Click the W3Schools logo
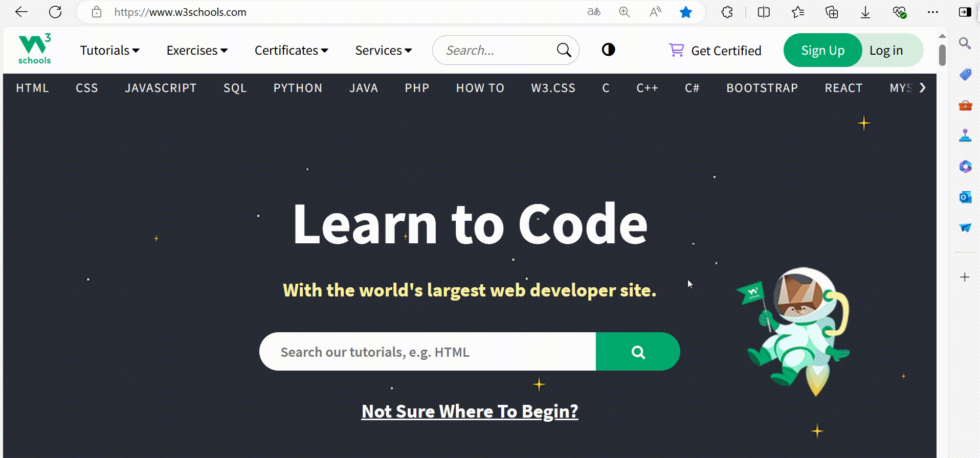This screenshot has width=980, height=458. tap(34, 50)
